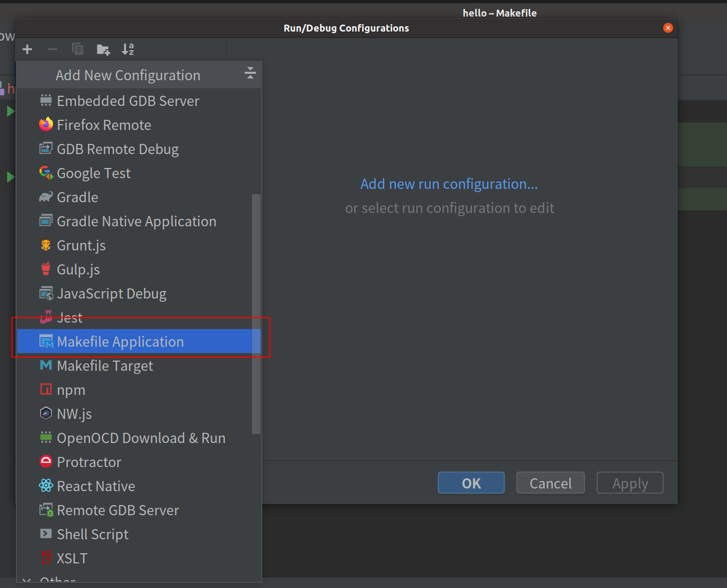Click the Makefile Application icon
This screenshot has height=588, width=727.
point(46,341)
